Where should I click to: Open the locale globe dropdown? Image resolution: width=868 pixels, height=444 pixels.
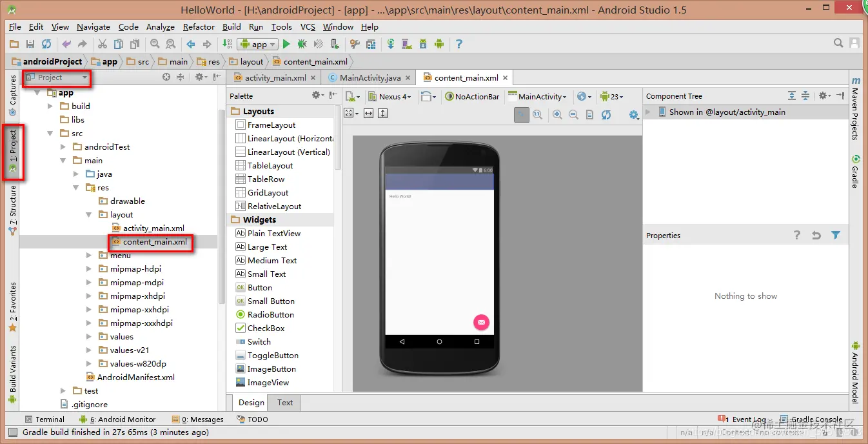coord(584,97)
